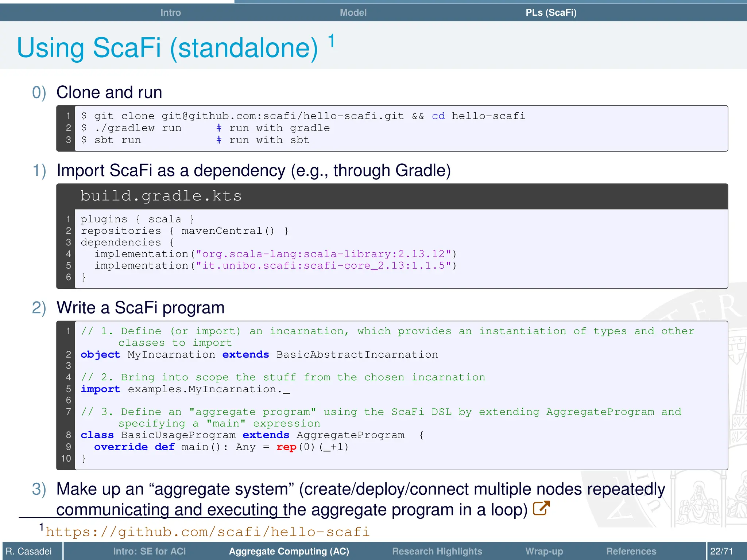Click the 'override def main()' code line
Viewport: 747px width, 560px height.
point(221,447)
